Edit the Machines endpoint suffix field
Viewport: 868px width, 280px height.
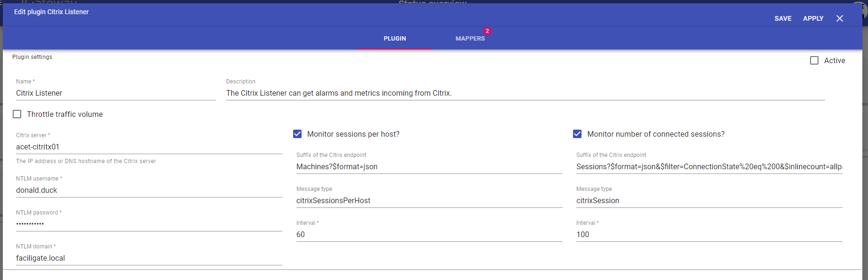(429, 167)
